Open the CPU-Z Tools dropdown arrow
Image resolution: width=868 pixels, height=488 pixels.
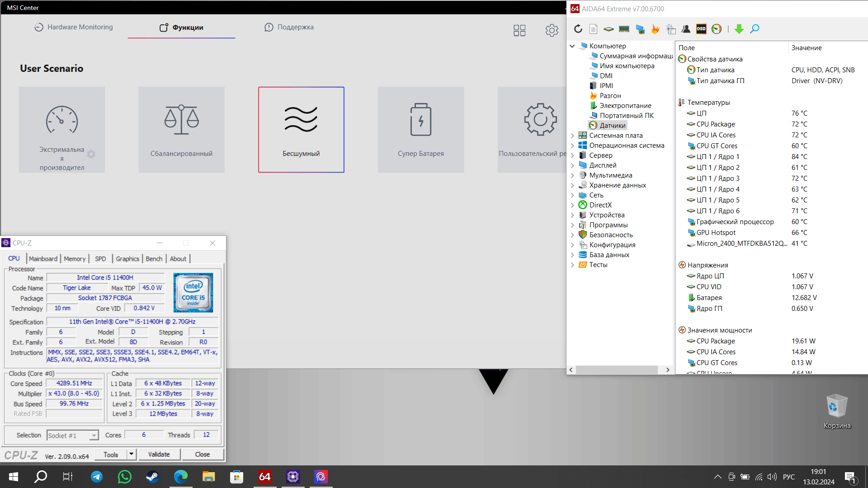click(132, 455)
